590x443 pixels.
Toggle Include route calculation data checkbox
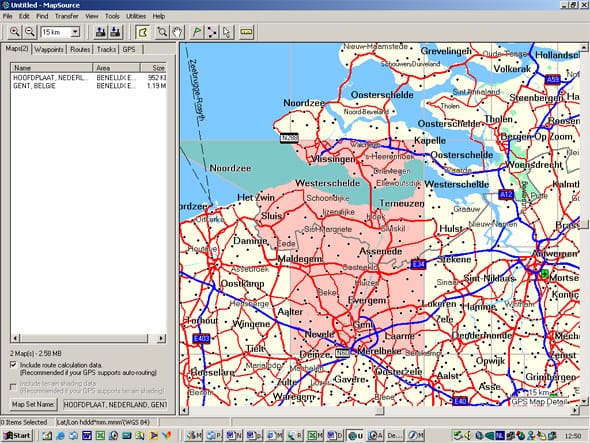[14, 365]
